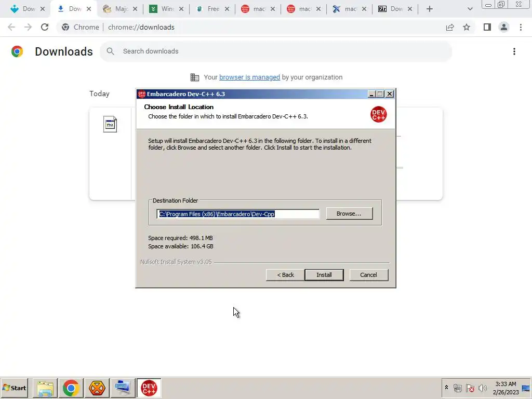Click the Search downloads field
The width and height of the screenshot is (532, 399).
click(x=276, y=51)
